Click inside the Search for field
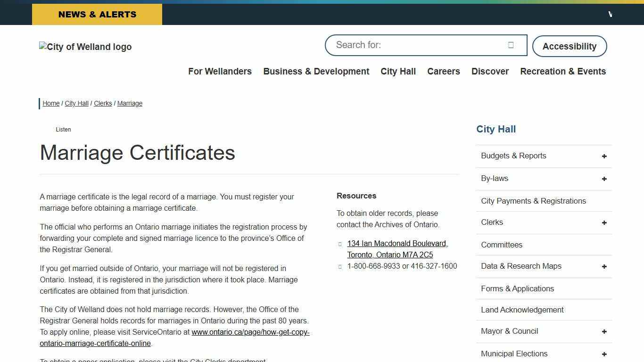Viewport: 644px width, 362px height. click(x=415, y=45)
